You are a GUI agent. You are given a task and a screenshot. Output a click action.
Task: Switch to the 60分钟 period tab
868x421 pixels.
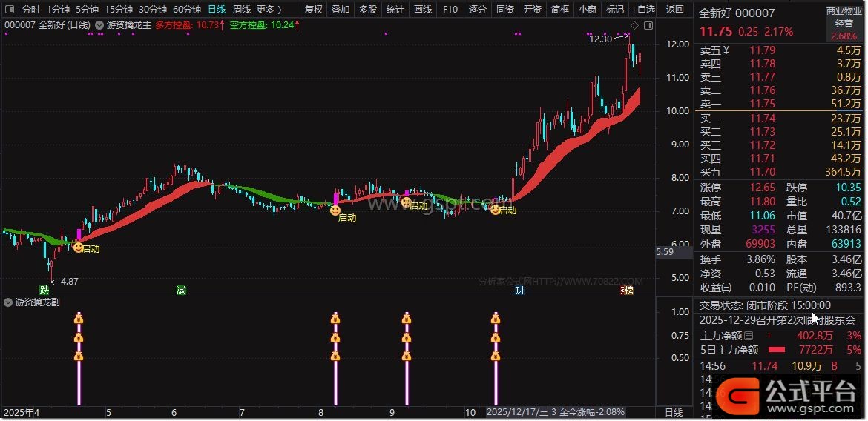[x=187, y=10]
